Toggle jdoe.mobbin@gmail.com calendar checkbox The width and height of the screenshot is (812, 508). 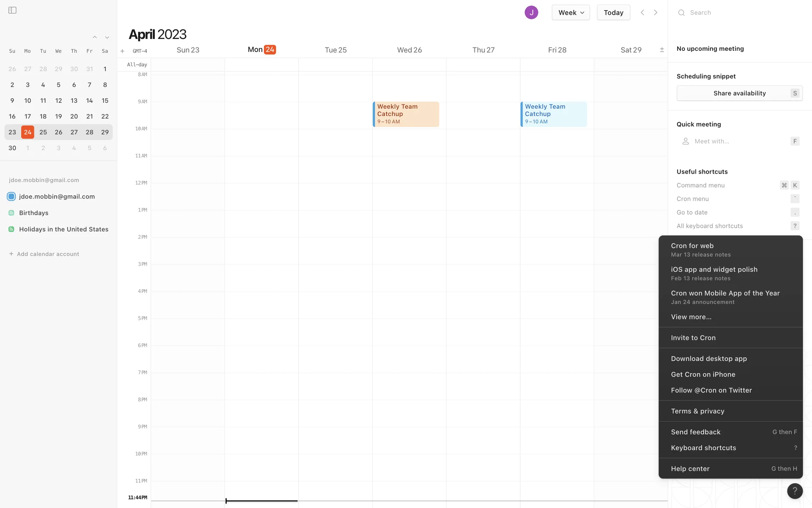click(x=11, y=196)
